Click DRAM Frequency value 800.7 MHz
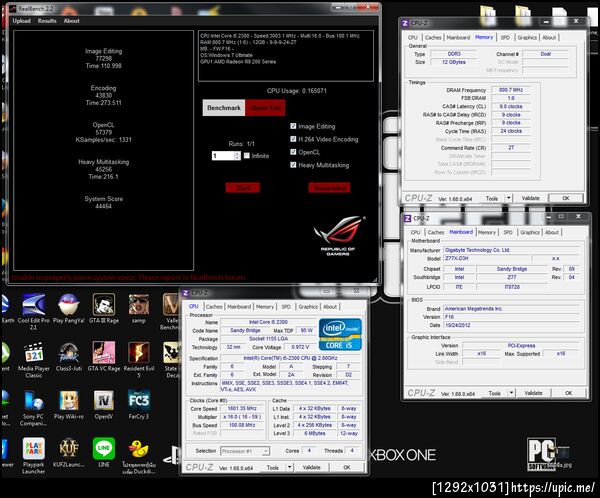600x498 pixels. (511, 90)
